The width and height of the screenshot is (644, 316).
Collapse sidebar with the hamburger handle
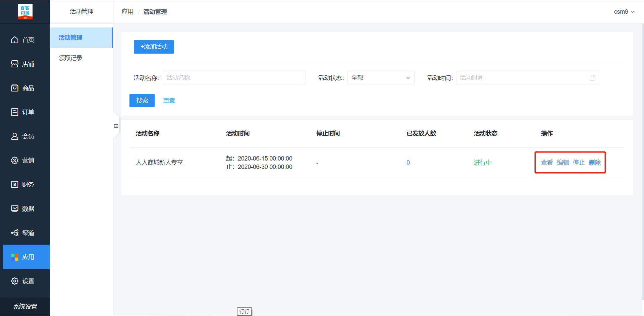point(116,126)
